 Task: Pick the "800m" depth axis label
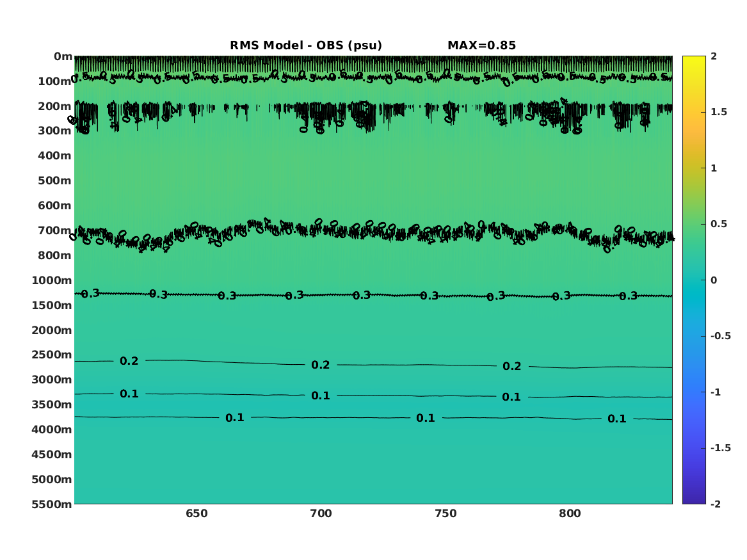tap(55, 256)
